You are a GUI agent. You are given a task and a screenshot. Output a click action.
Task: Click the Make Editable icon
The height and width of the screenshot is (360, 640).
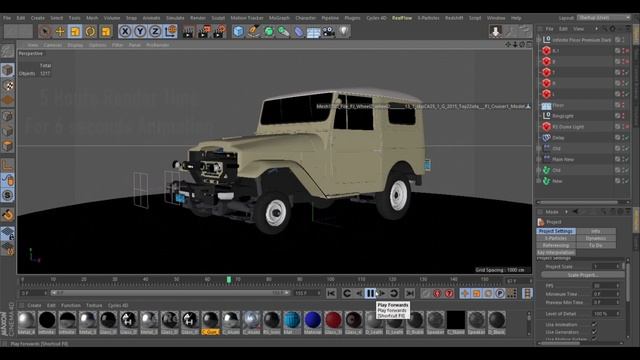point(7,51)
